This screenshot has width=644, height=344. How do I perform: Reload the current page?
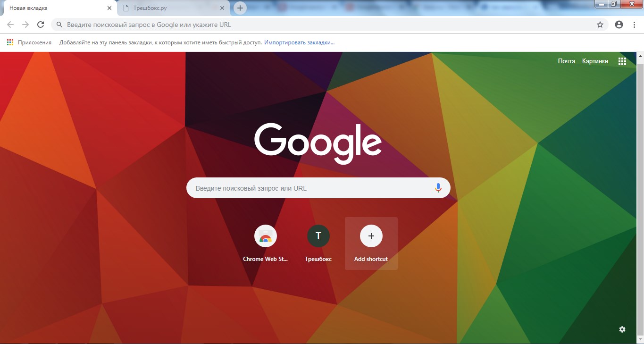tap(41, 25)
